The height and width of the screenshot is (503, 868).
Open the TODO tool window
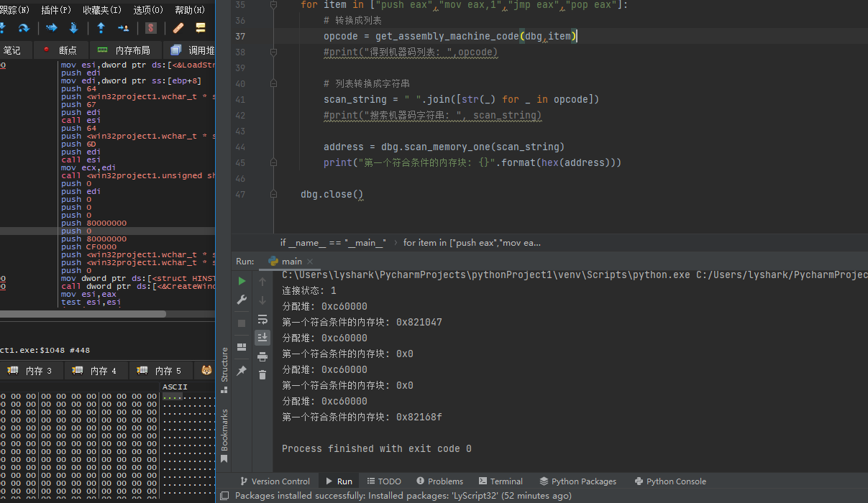384,481
